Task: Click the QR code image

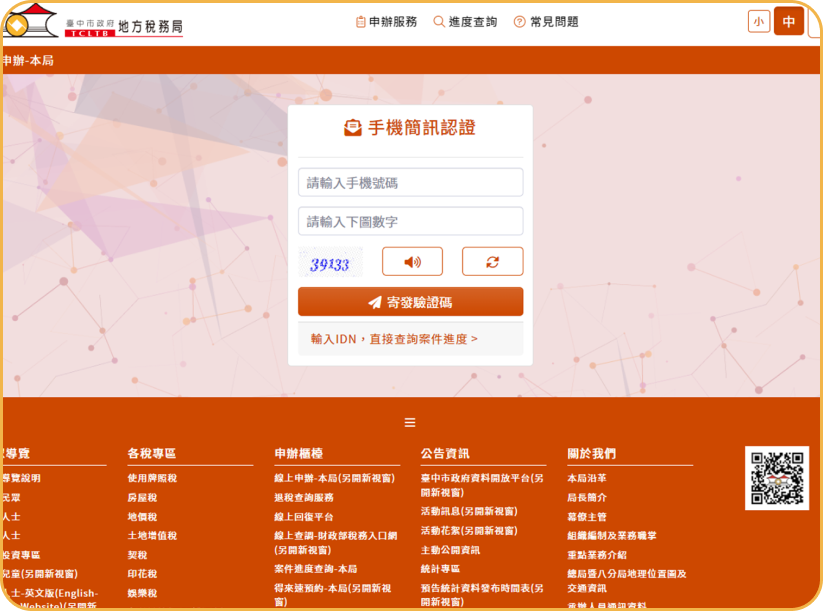Action: click(x=776, y=478)
